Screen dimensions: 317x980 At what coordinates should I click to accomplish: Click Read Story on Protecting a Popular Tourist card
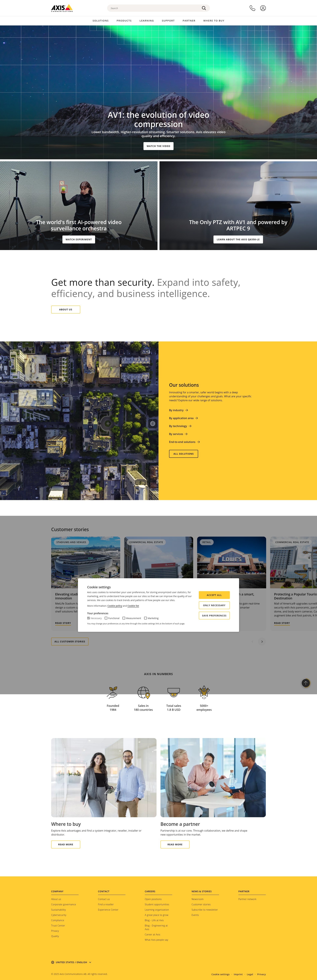(x=282, y=623)
